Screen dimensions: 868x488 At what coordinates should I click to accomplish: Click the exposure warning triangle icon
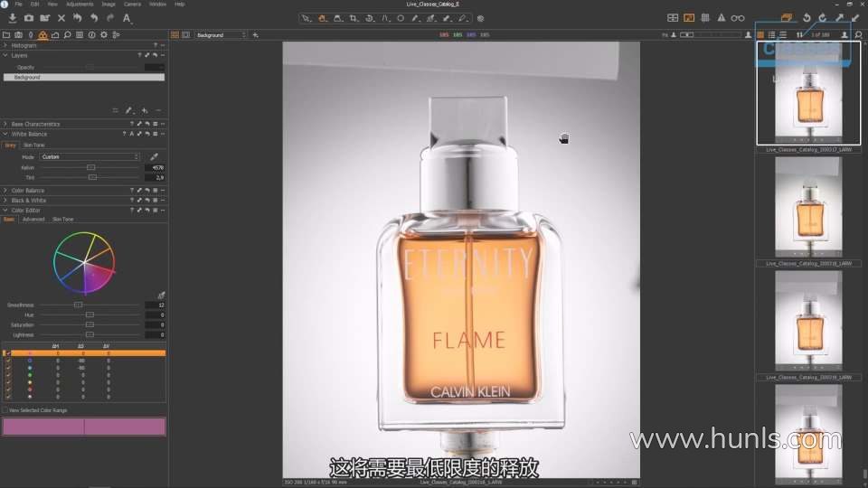(722, 18)
